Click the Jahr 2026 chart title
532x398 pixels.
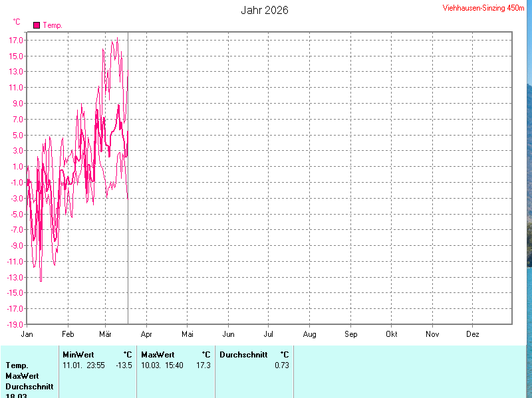click(265, 10)
